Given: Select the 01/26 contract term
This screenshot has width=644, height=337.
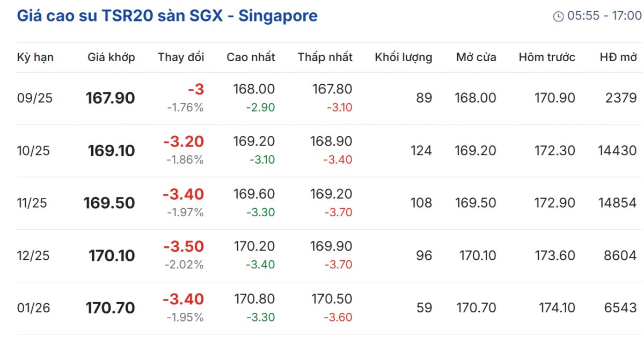Looking at the screenshot, I should click(x=33, y=309).
